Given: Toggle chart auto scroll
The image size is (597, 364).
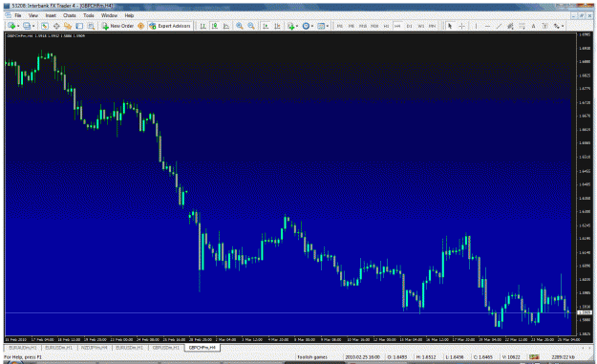Looking at the screenshot, I should click(266, 26).
